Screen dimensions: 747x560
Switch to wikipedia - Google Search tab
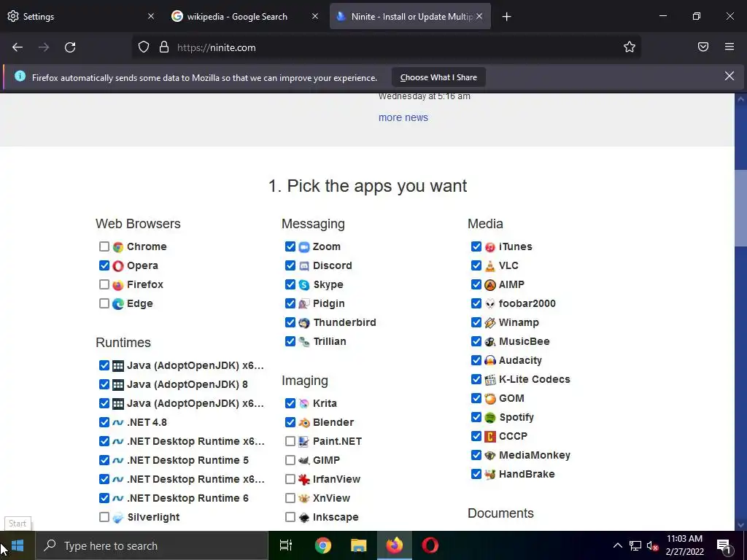pyautogui.click(x=245, y=16)
